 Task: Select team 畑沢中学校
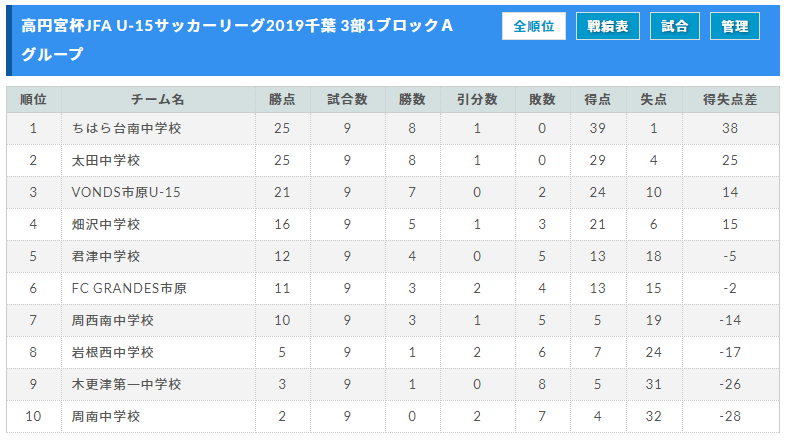(106, 224)
